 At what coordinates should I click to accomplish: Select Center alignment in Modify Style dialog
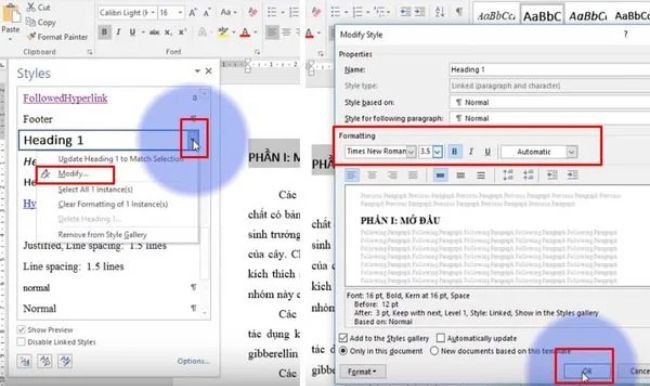(x=372, y=175)
